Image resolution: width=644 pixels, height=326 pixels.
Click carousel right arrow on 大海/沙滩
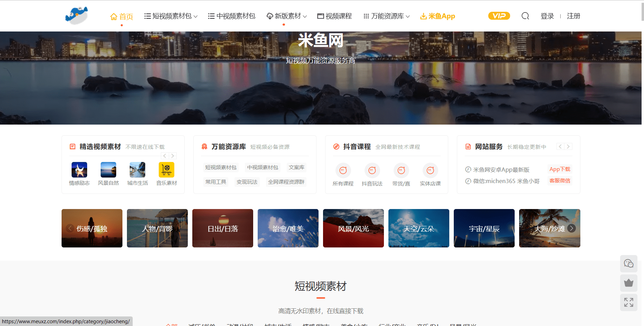[572, 228]
